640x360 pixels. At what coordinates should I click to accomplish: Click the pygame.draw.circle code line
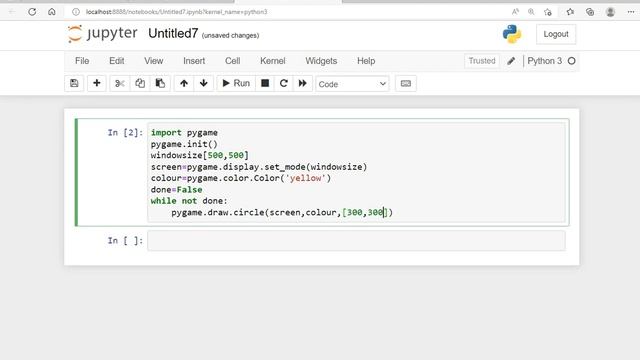pyautogui.click(x=282, y=212)
